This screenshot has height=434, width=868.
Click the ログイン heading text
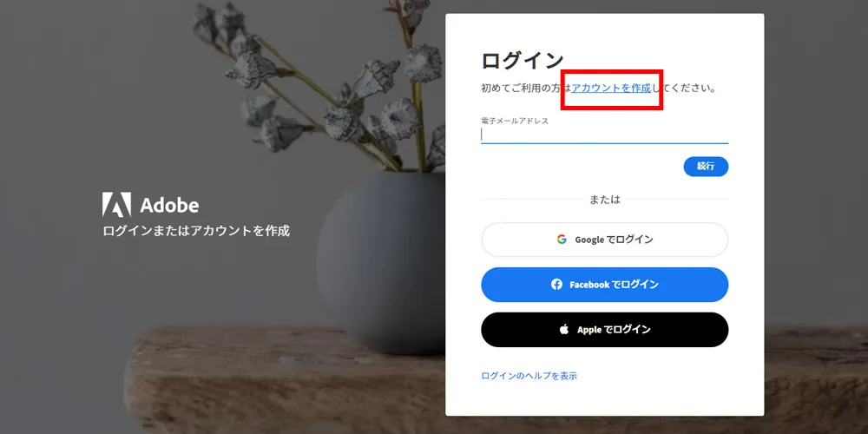click(x=522, y=61)
